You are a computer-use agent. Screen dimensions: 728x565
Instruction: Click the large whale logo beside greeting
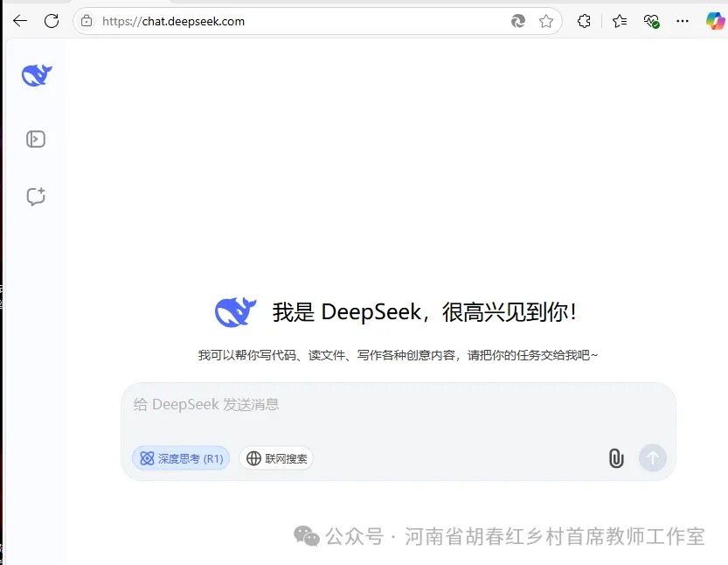point(235,312)
